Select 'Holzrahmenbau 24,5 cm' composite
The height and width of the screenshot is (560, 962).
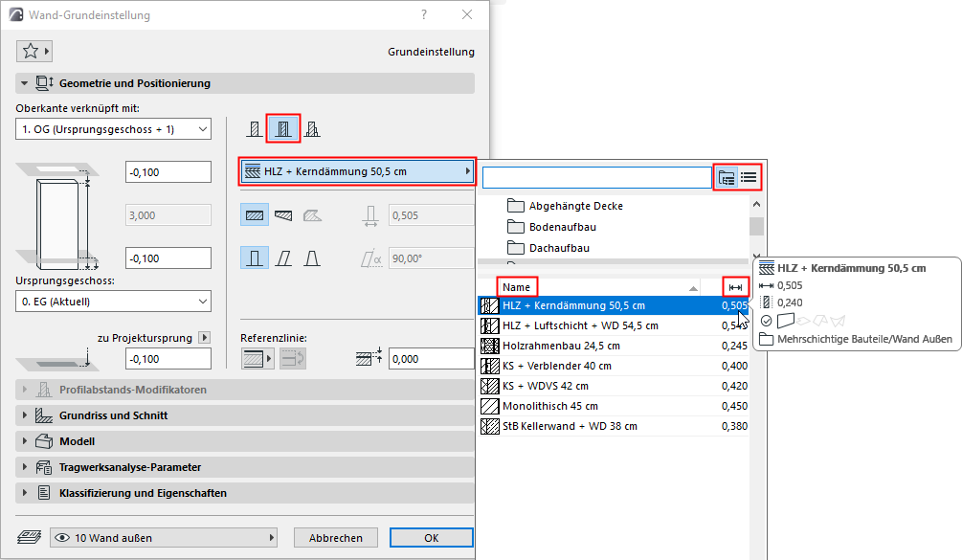pyautogui.click(x=614, y=346)
